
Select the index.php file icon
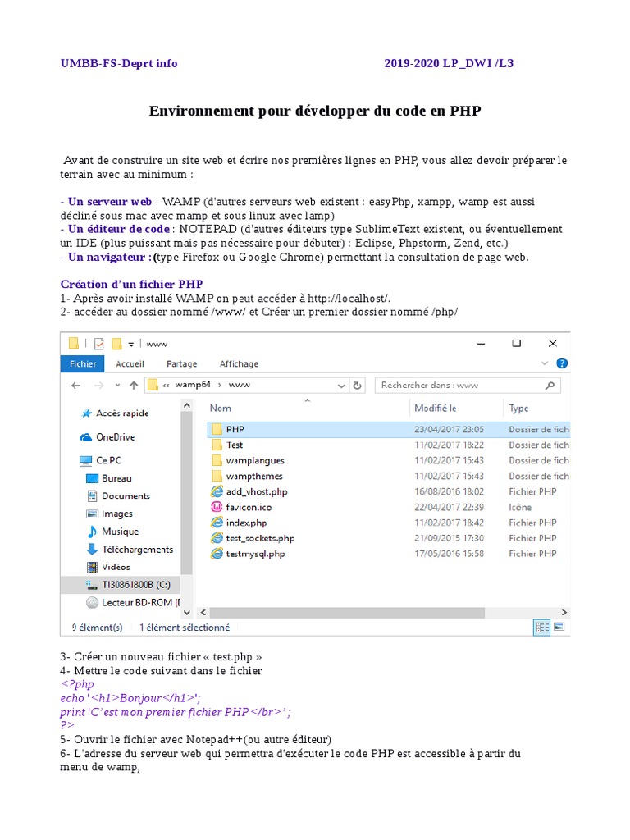217,523
